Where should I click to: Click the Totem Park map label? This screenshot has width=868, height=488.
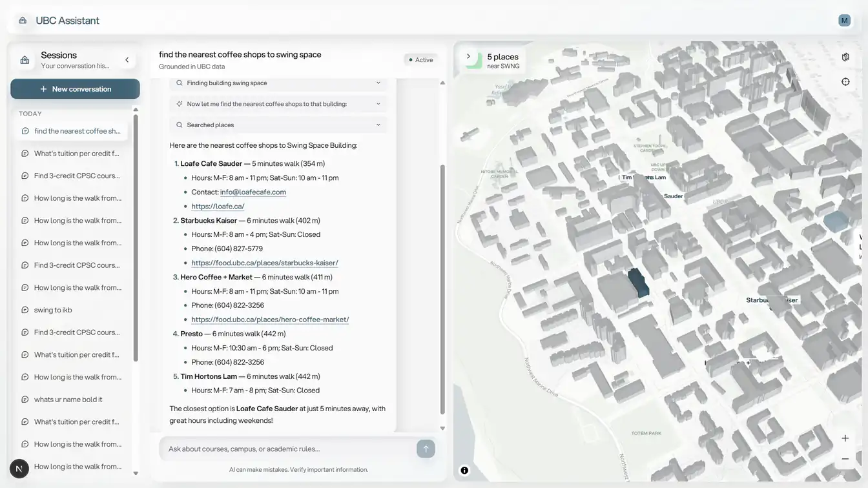(646, 433)
